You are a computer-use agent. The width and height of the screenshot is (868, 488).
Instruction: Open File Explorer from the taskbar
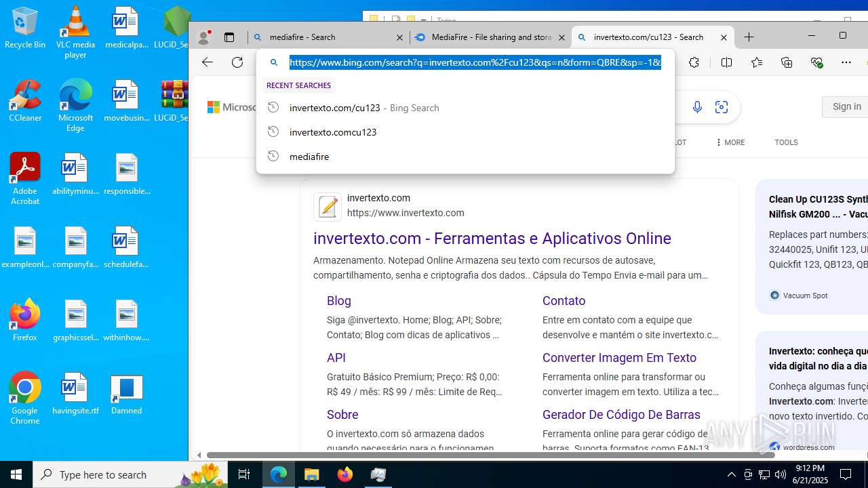point(312,474)
